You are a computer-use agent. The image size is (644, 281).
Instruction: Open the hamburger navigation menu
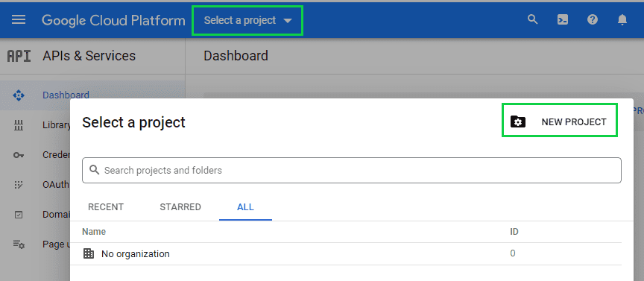click(x=19, y=19)
